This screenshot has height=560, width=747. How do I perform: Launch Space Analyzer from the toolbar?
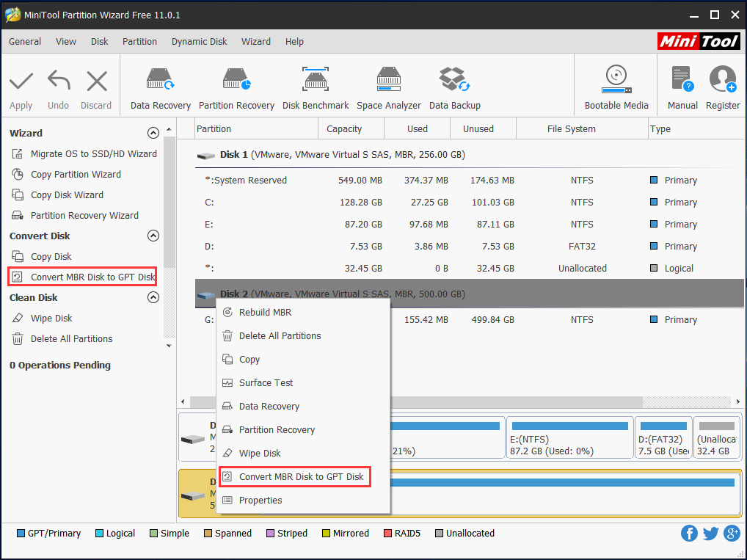pos(388,84)
